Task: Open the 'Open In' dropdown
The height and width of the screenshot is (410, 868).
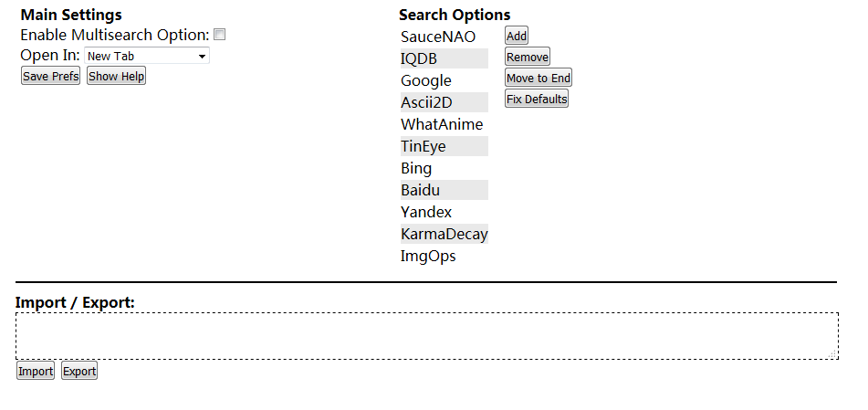Action: (147, 56)
